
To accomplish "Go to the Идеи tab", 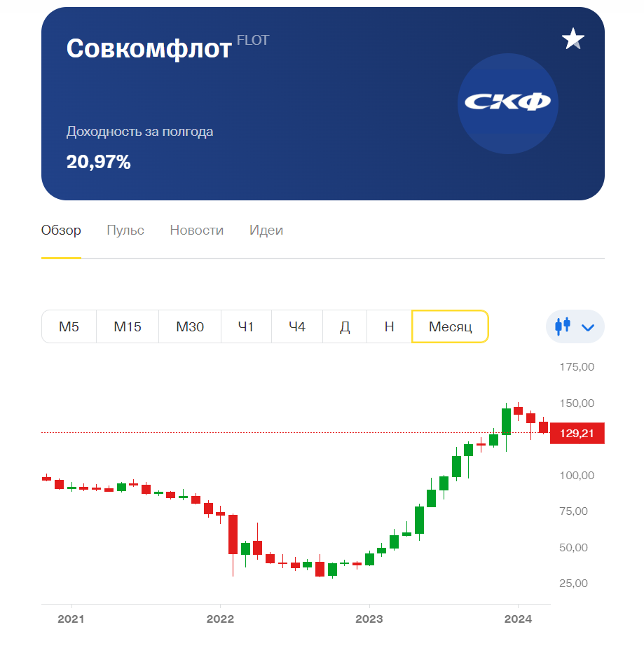I will coord(266,230).
